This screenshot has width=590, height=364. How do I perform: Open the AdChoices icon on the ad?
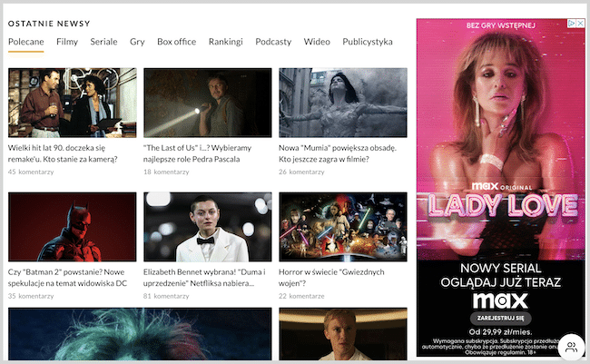[572, 24]
